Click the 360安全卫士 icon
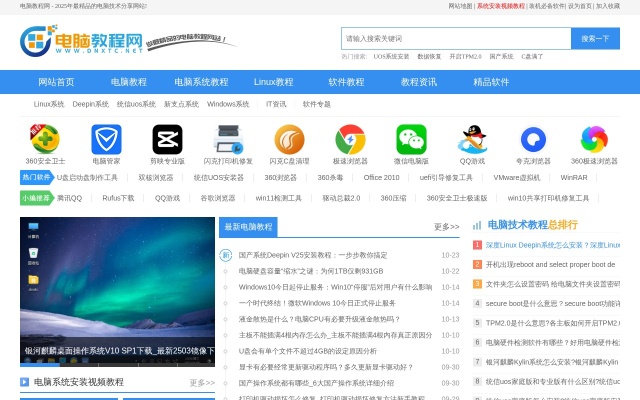Image resolution: width=640 pixels, height=400 pixels. point(45,139)
